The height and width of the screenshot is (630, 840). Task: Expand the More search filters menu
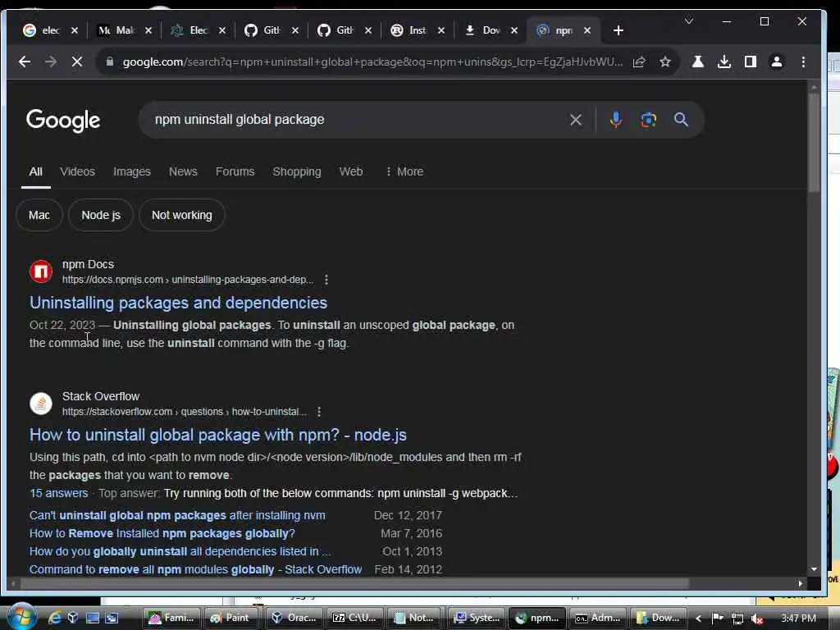point(404,171)
